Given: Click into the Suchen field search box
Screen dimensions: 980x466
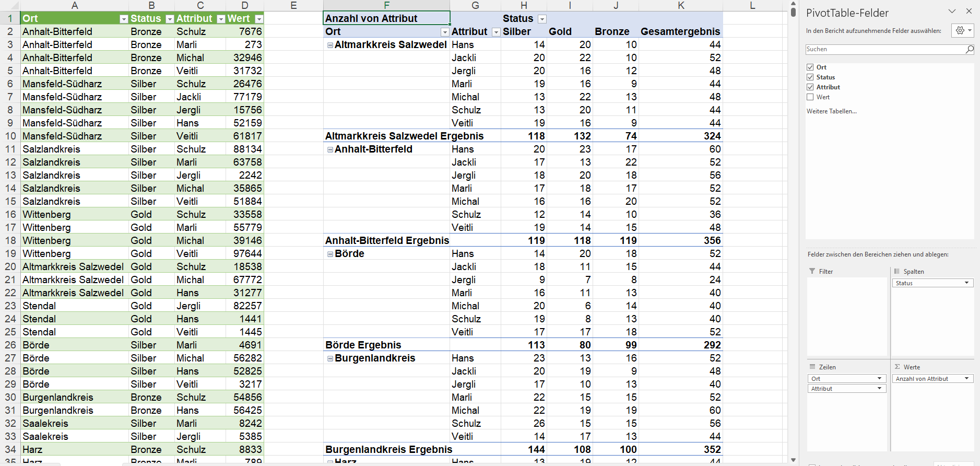Looking at the screenshot, I should (884, 49).
